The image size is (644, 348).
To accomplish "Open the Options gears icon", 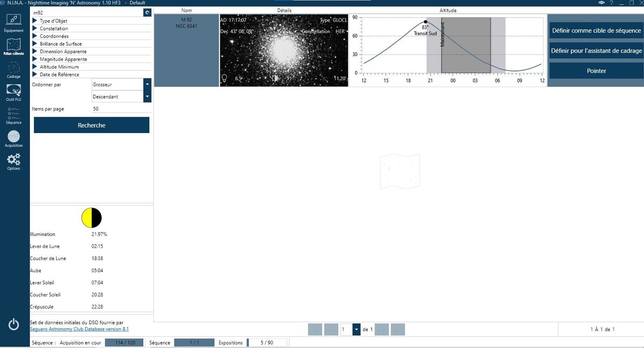I will coord(14,162).
